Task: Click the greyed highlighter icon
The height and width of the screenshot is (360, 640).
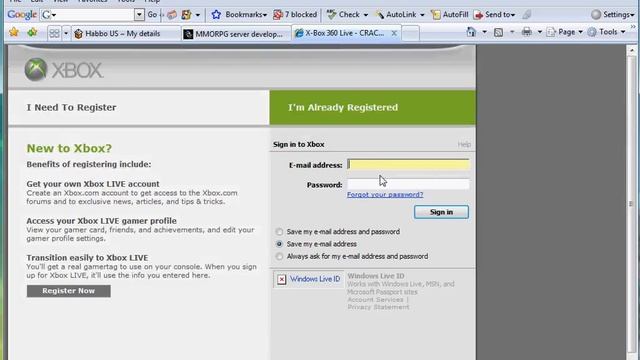Action: (x=527, y=15)
